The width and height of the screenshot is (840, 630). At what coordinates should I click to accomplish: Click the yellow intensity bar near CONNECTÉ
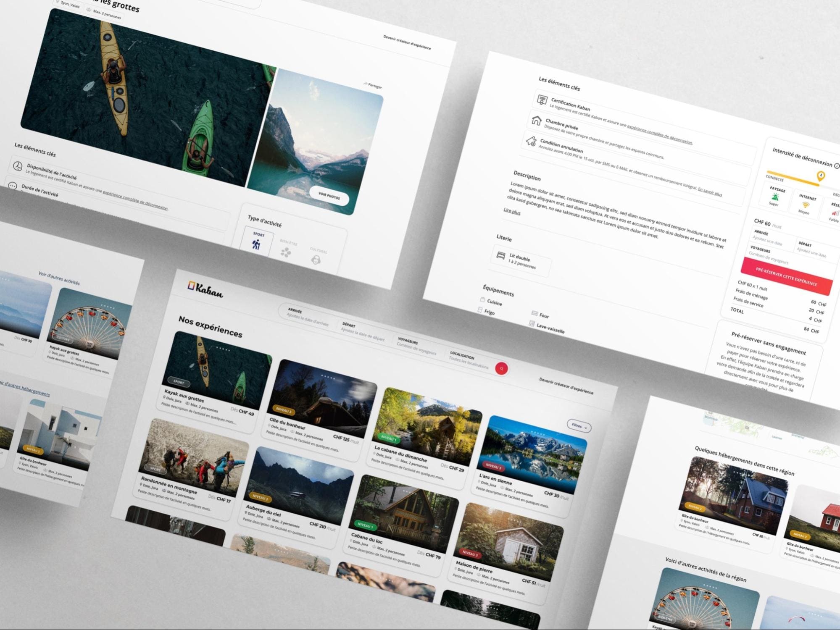[792, 178]
